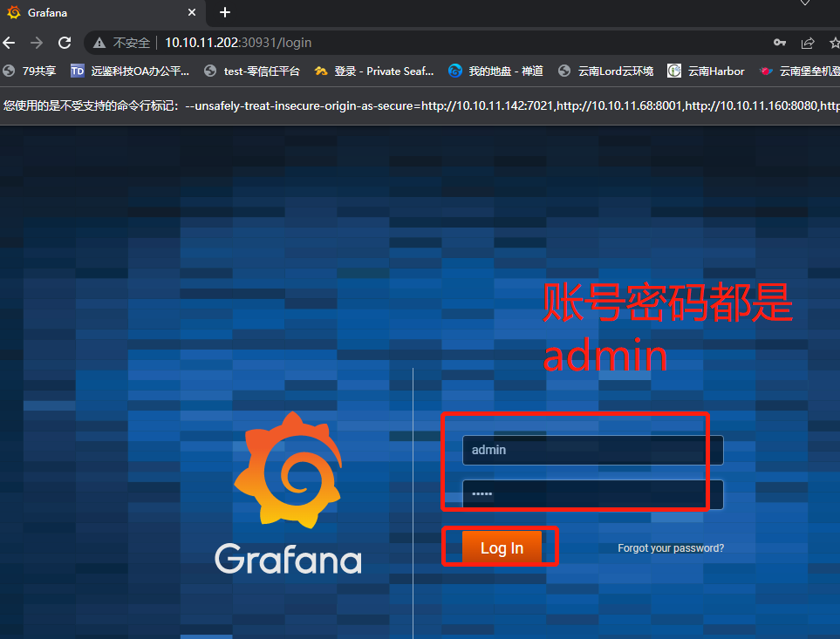
Task: Open the test-零信任平台 bookmark
Action: pos(252,71)
